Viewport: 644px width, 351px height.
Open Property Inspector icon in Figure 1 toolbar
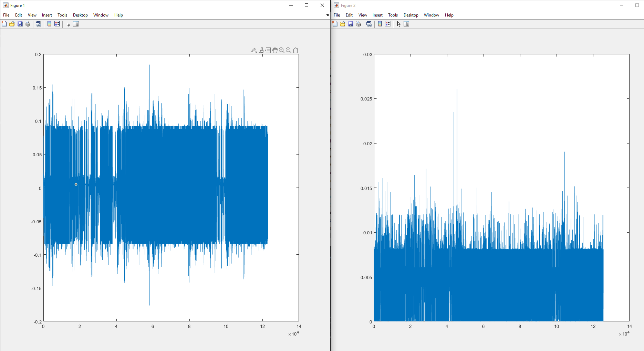[76, 24]
